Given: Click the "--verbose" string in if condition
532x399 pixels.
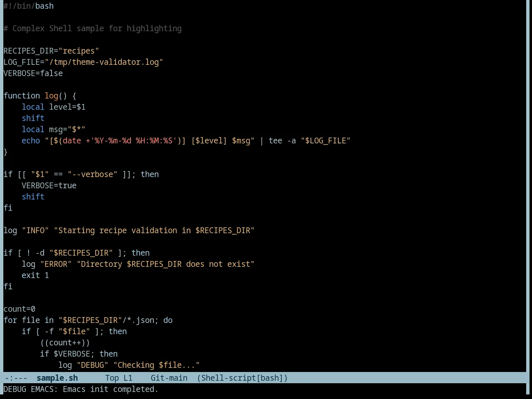Looking at the screenshot, I should tap(92, 174).
